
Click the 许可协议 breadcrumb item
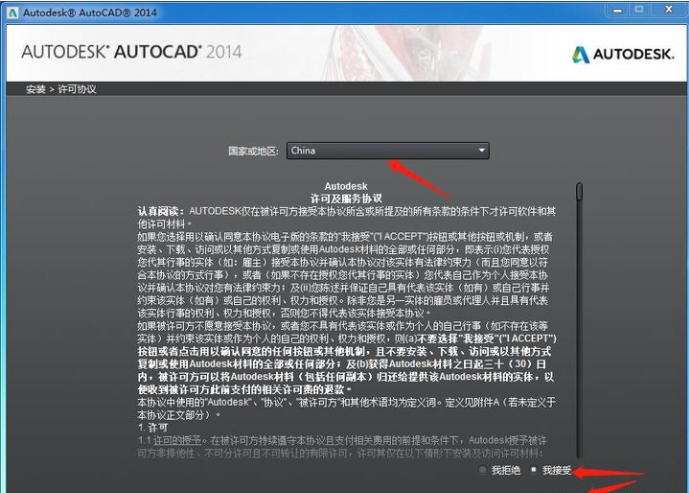click(77, 89)
